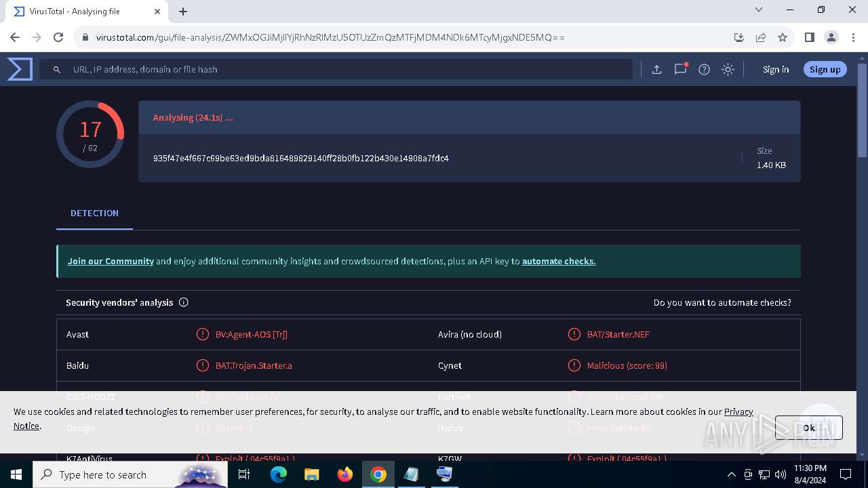Click the alert icon next to BV:Agent-AOS [Trj]
Screen dimensions: 868x488
click(x=202, y=334)
